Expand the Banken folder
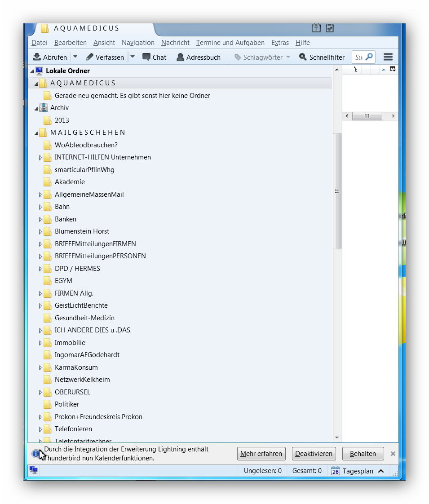This screenshot has height=504, width=429. click(x=40, y=220)
